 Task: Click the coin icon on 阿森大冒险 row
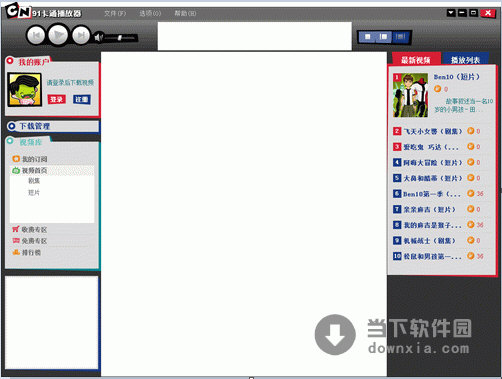(x=470, y=162)
